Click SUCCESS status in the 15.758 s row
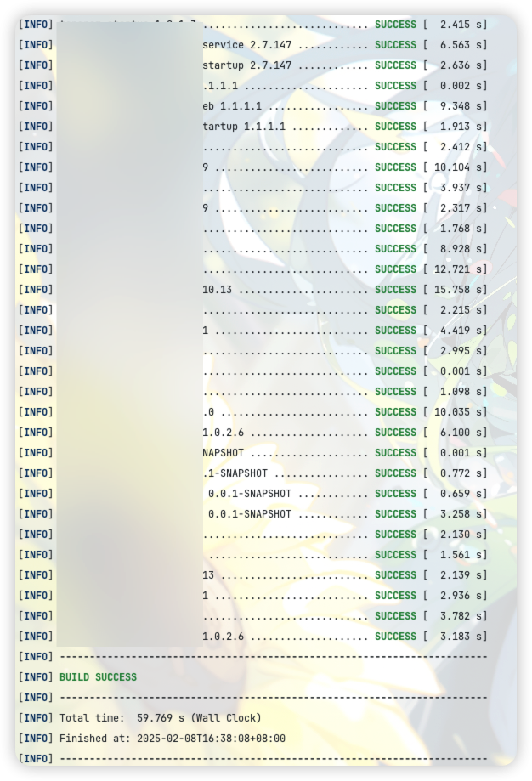 pyautogui.click(x=395, y=290)
